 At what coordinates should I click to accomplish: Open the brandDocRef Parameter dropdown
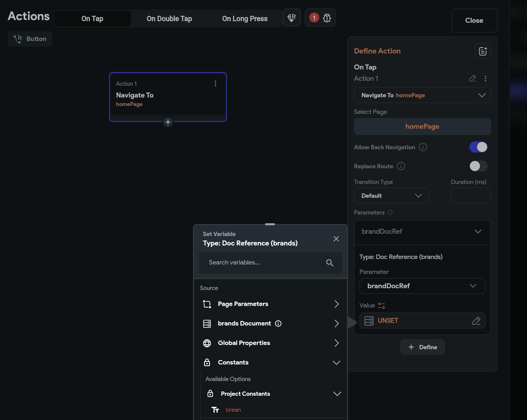coord(422,286)
